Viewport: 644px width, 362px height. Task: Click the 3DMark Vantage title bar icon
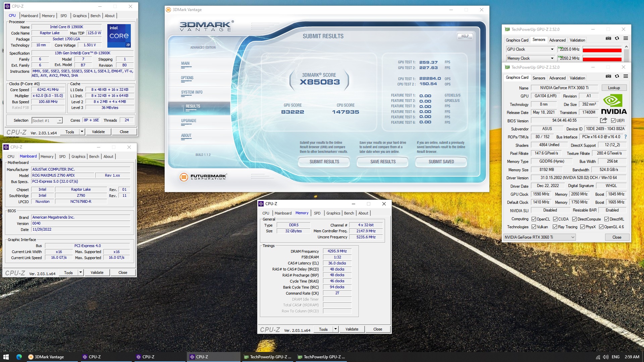[x=169, y=10]
